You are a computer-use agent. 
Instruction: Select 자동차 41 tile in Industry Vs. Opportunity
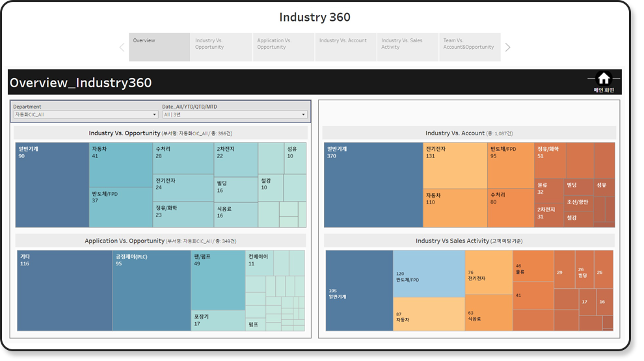121,165
